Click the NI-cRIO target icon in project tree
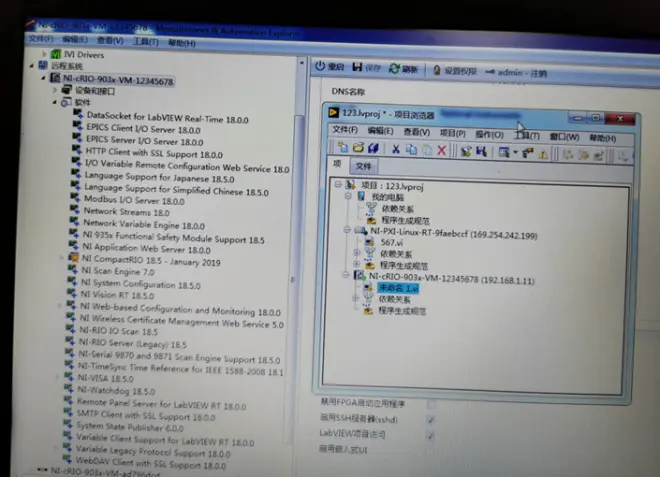 pyautogui.click(x=359, y=276)
